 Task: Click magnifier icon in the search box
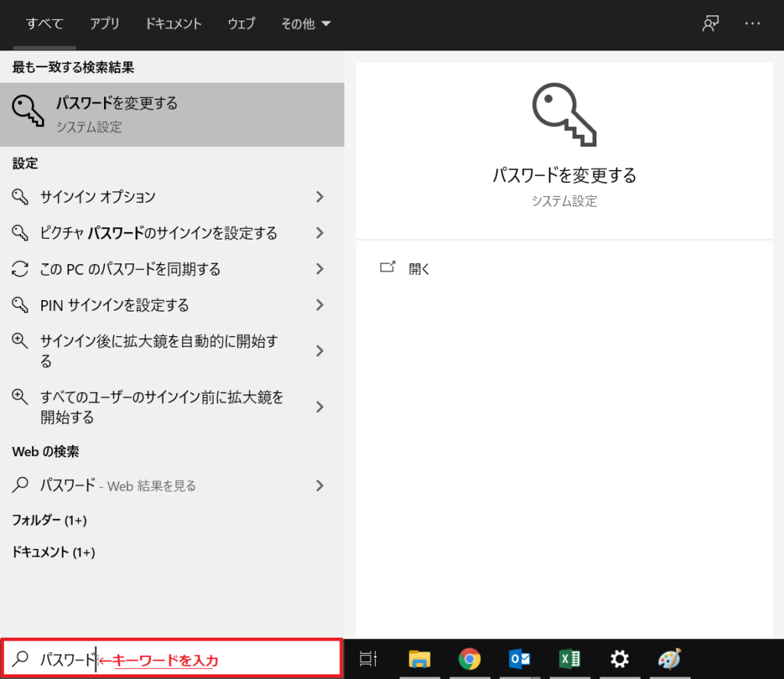(x=20, y=658)
